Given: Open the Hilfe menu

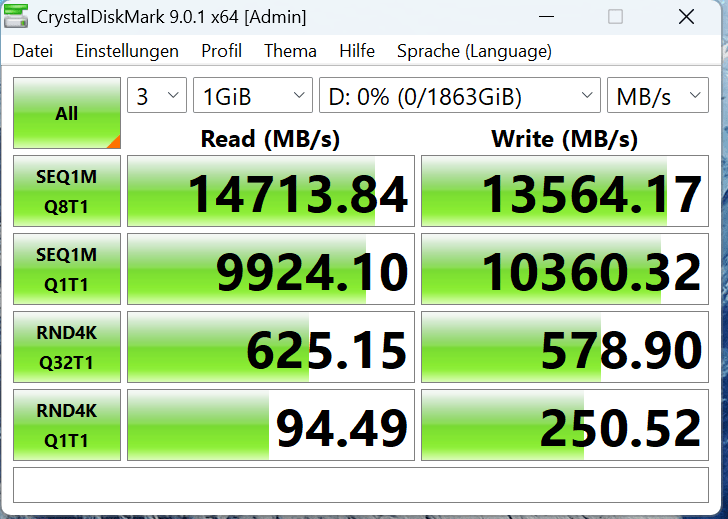Looking at the screenshot, I should (357, 51).
